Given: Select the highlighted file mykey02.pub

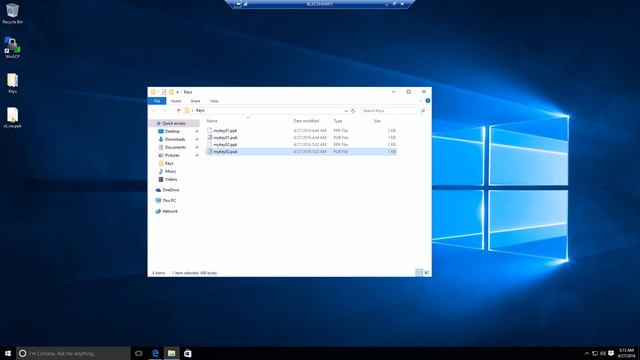Looking at the screenshot, I should (x=301, y=151).
